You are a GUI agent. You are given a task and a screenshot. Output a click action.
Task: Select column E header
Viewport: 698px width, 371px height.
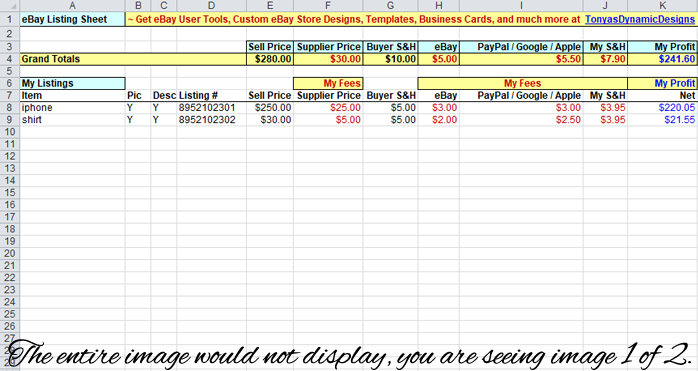(x=270, y=5)
